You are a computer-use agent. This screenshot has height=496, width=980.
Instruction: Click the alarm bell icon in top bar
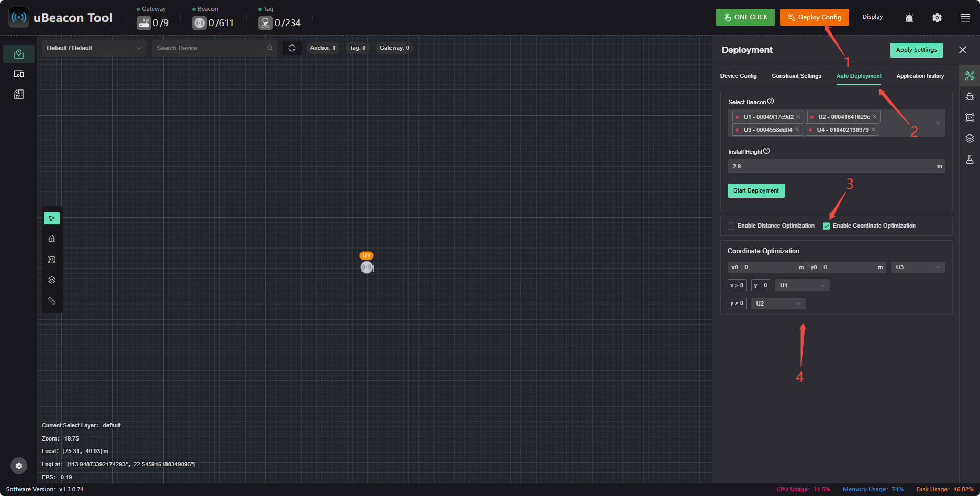(909, 18)
